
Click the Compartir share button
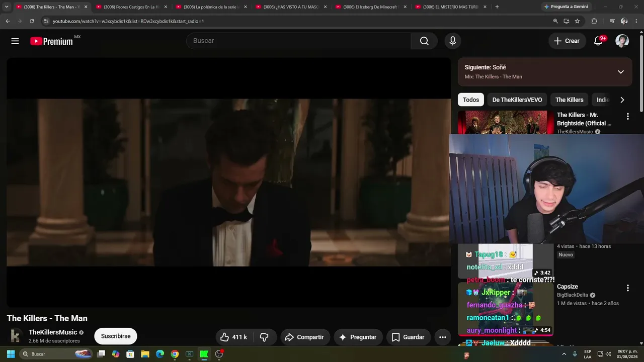(305, 337)
